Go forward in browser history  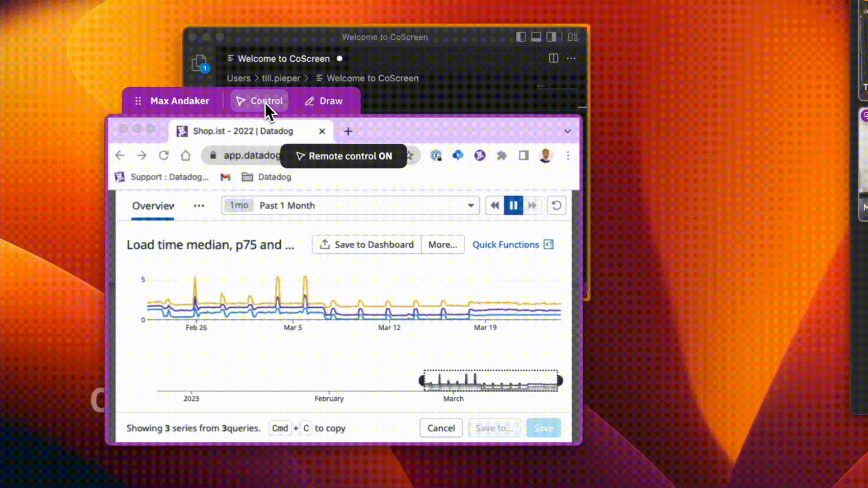pos(142,155)
